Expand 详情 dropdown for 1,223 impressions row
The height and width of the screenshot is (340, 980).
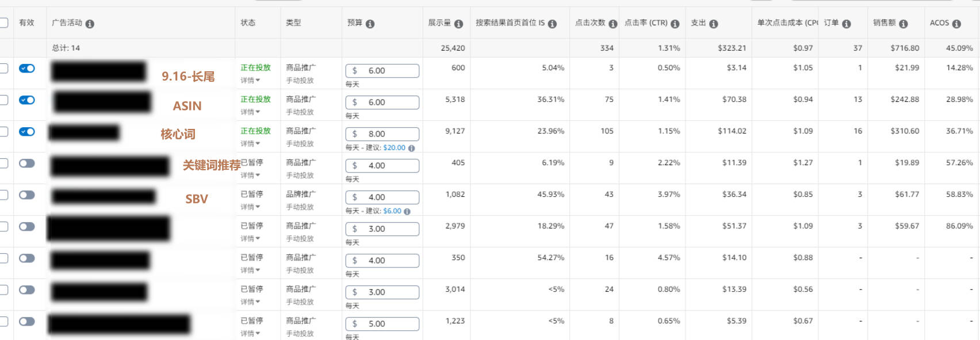250,334
